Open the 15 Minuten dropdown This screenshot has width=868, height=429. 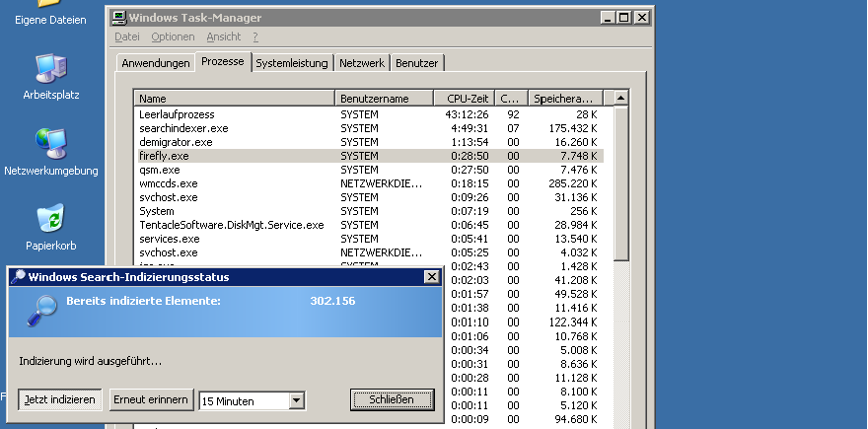[x=297, y=400]
